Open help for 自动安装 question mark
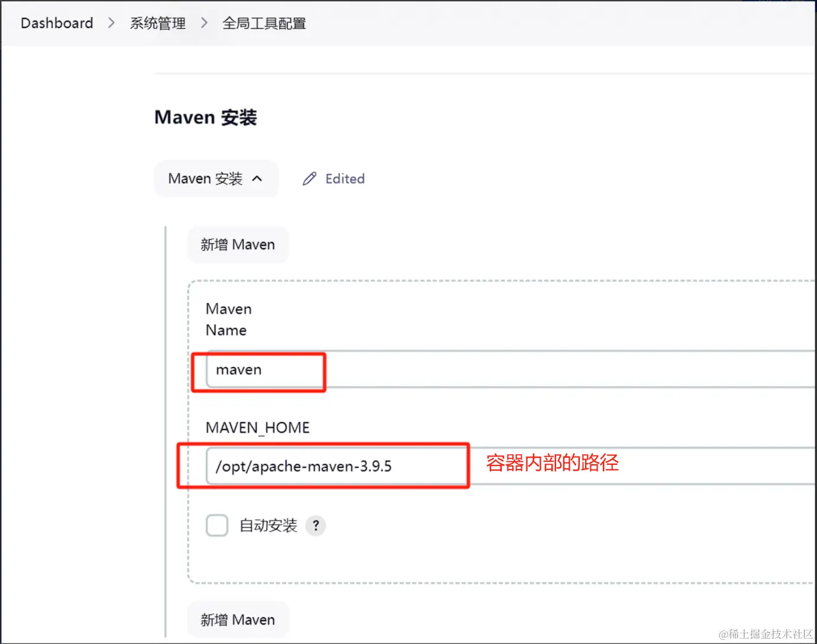The width and height of the screenshot is (817, 644). click(316, 525)
